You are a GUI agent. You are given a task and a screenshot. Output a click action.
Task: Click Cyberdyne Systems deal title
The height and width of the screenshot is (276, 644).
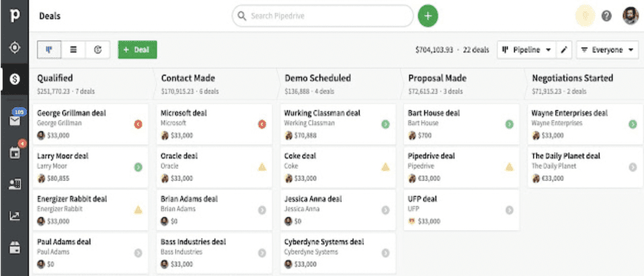pyautogui.click(x=324, y=242)
